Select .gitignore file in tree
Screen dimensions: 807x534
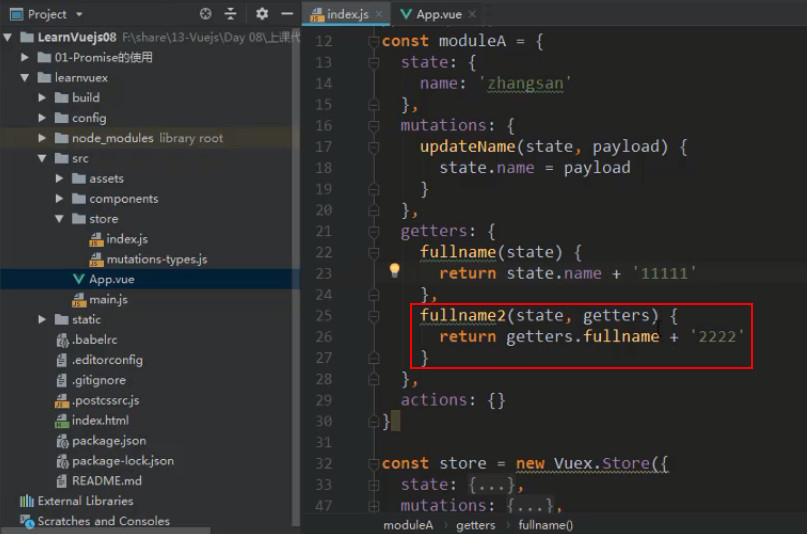click(x=91, y=380)
